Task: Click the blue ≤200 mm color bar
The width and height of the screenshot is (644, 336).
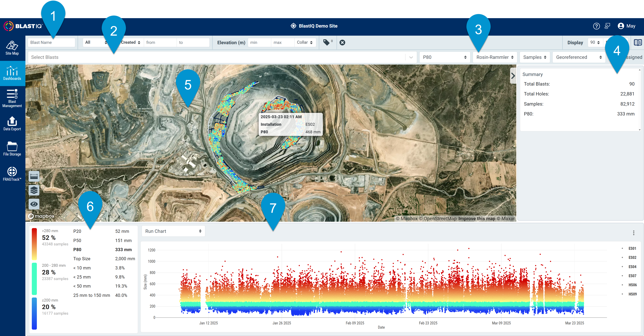Action: click(x=34, y=313)
